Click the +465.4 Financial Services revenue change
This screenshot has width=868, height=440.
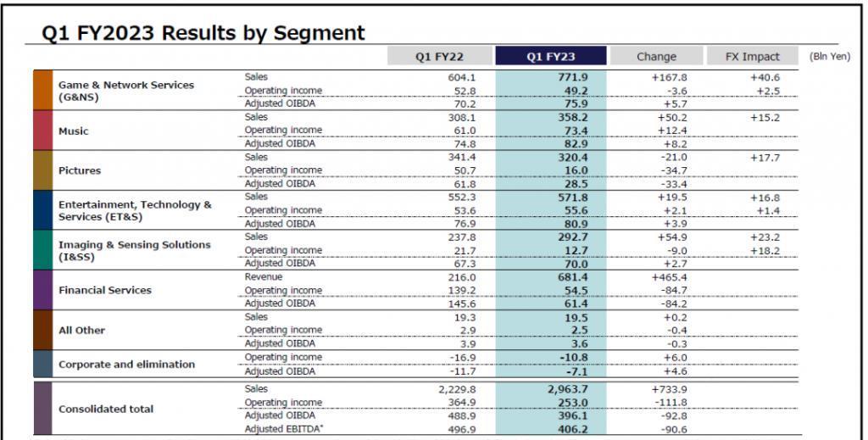[668, 277]
